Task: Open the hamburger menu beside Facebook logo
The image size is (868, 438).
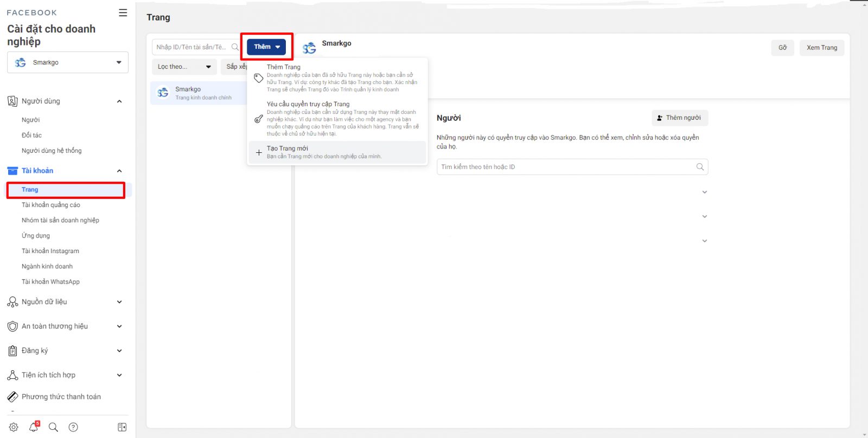Action: (123, 12)
